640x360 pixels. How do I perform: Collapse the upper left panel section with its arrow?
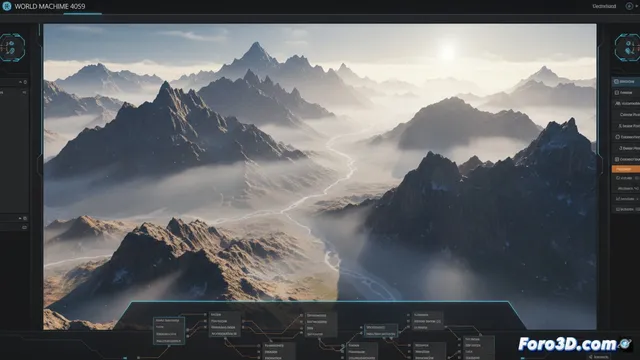tap(20, 82)
